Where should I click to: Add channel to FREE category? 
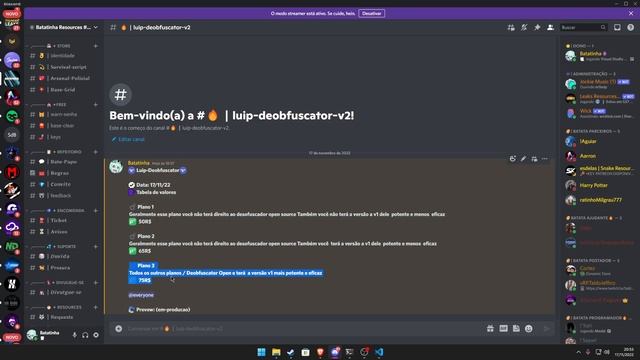coord(96,104)
